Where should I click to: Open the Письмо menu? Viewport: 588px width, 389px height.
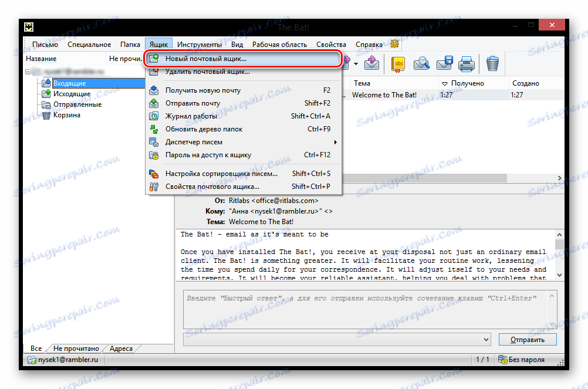[x=45, y=45]
